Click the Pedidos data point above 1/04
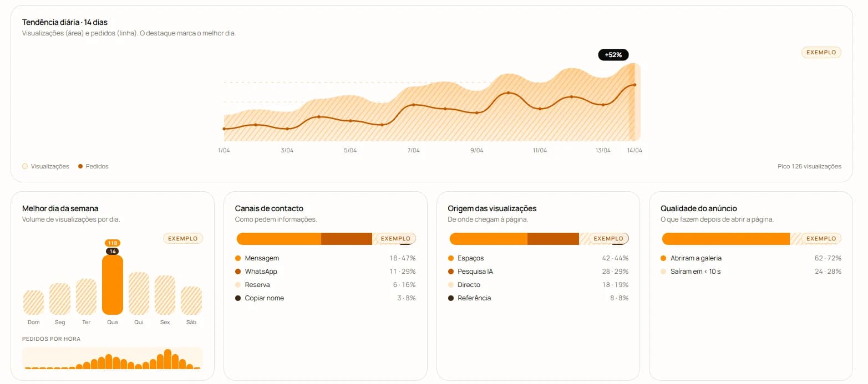 click(224, 129)
